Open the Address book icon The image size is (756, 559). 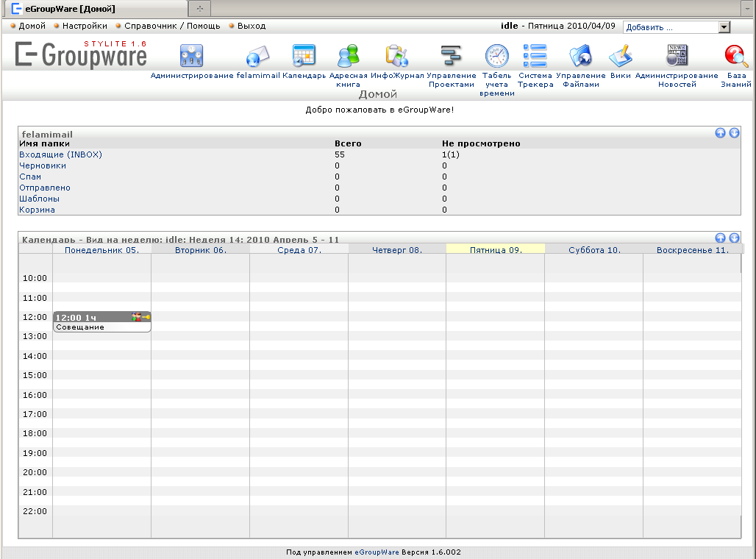pos(348,55)
